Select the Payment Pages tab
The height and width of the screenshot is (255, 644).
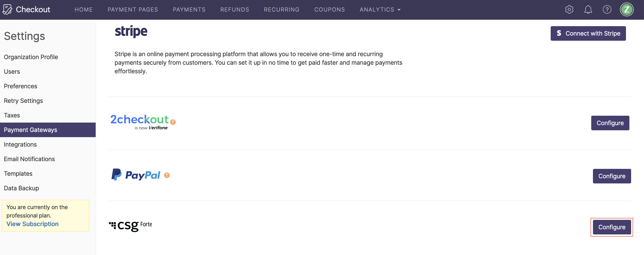point(133,9)
